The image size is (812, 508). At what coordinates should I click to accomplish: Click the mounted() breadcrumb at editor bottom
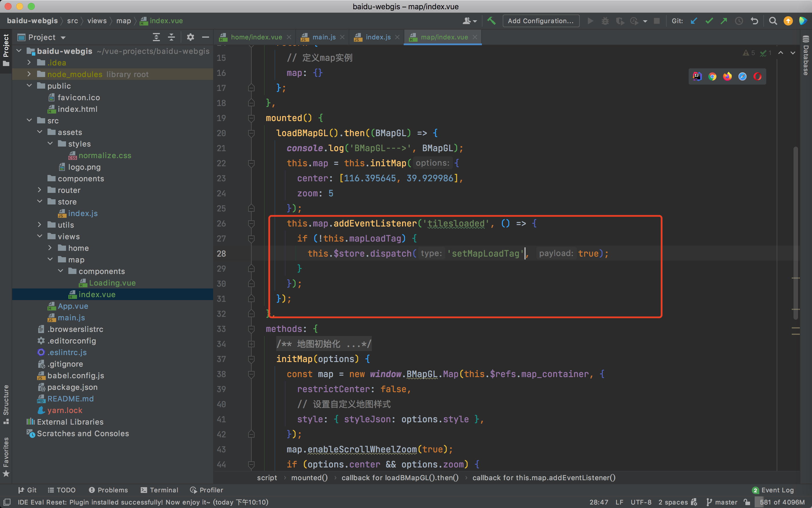(x=309, y=477)
